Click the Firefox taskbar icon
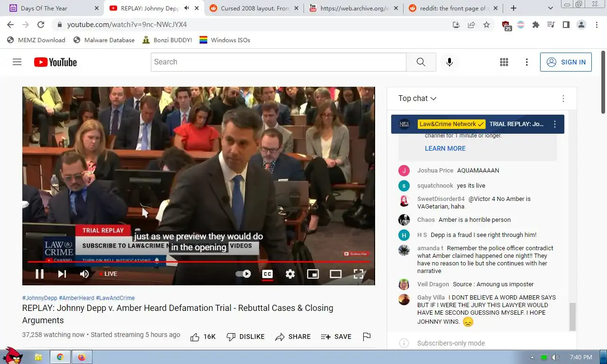This screenshot has width=607, height=364. 82,357
